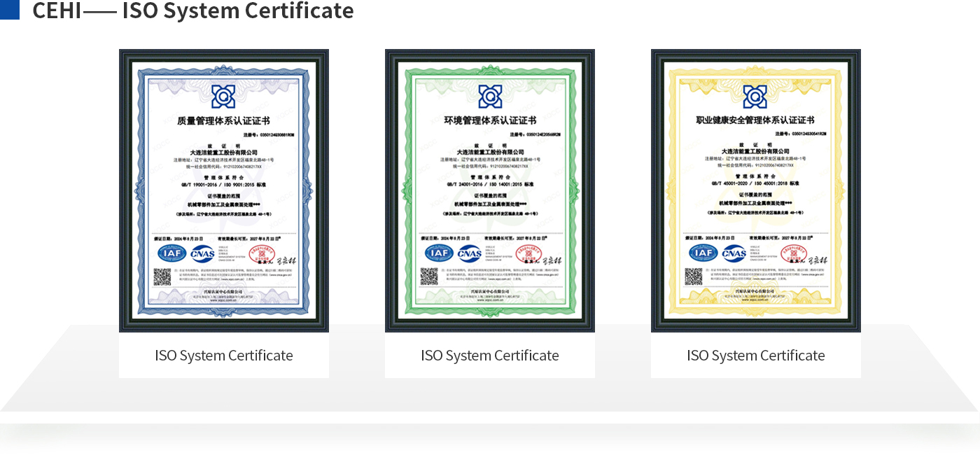Click the CNAS logo on the yellow certificate
Screen dimensions: 980x455
(734, 253)
